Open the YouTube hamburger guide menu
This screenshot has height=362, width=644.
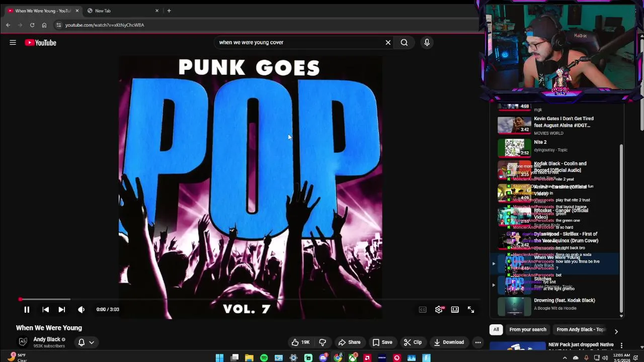(13, 43)
